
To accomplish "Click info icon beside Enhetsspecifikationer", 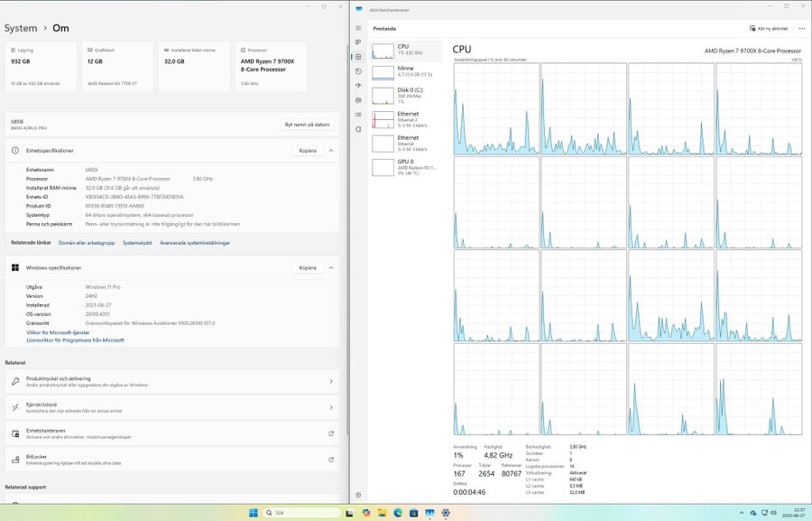I will 15,150.
